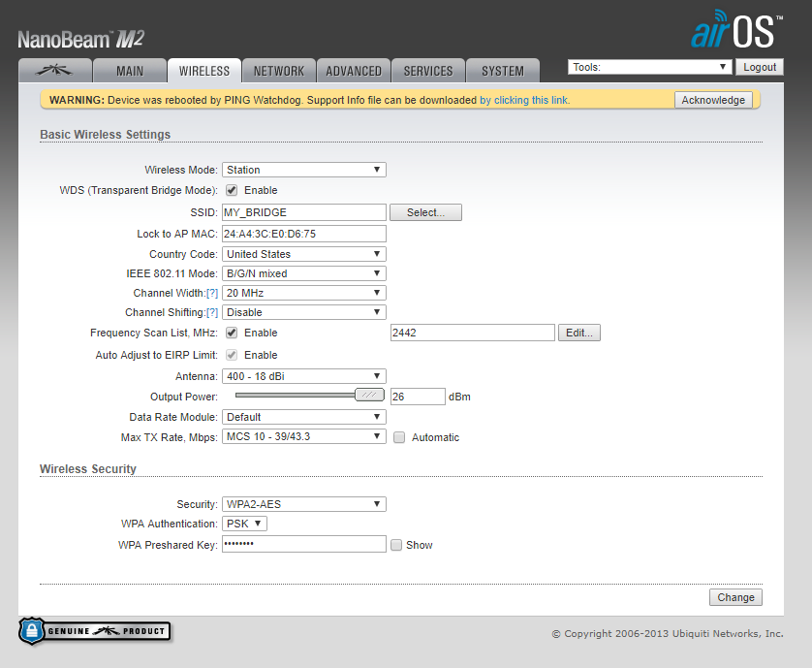Click the Lock to AP MAC field
The width and height of the screenshot is (812, 668).
[x=304, y=234]
